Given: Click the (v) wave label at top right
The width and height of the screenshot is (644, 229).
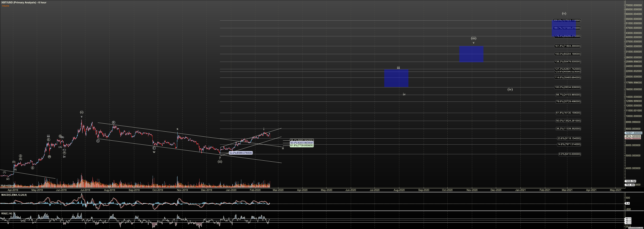Looking at the screenshot, I should click(564, 13).
